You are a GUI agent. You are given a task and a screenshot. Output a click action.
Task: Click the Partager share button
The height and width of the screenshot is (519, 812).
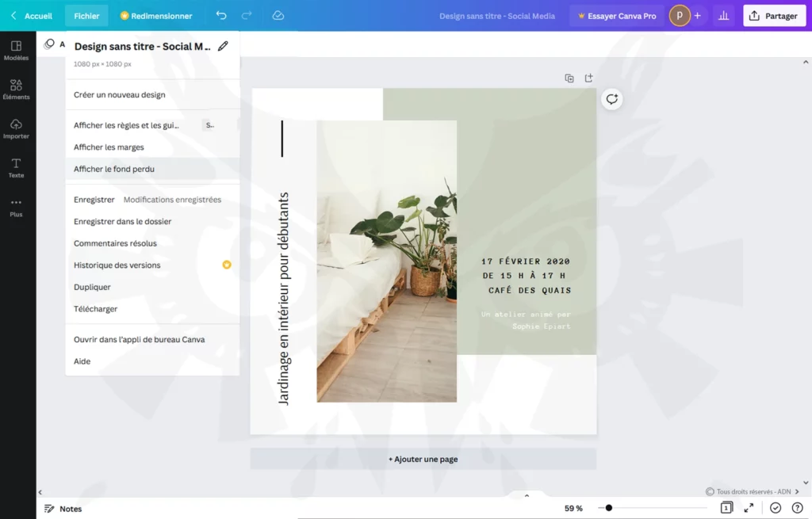tap(774, 16)
